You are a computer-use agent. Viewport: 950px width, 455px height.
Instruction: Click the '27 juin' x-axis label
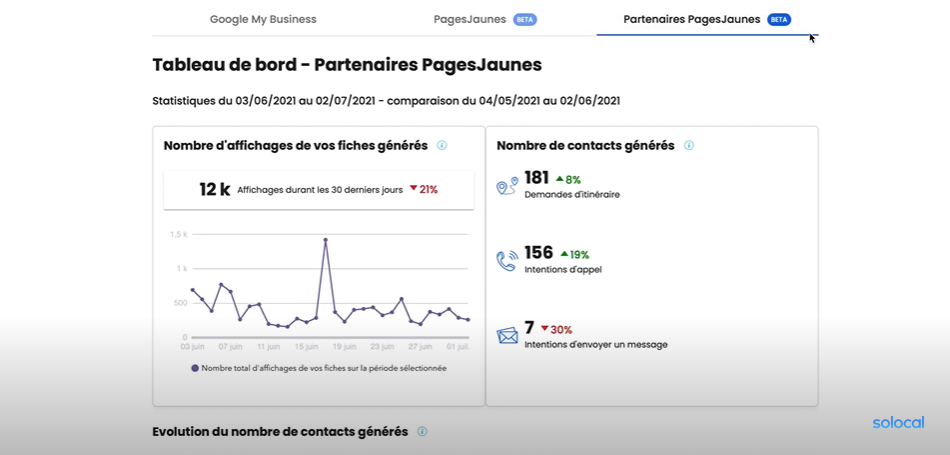click(x=420, y=347)
